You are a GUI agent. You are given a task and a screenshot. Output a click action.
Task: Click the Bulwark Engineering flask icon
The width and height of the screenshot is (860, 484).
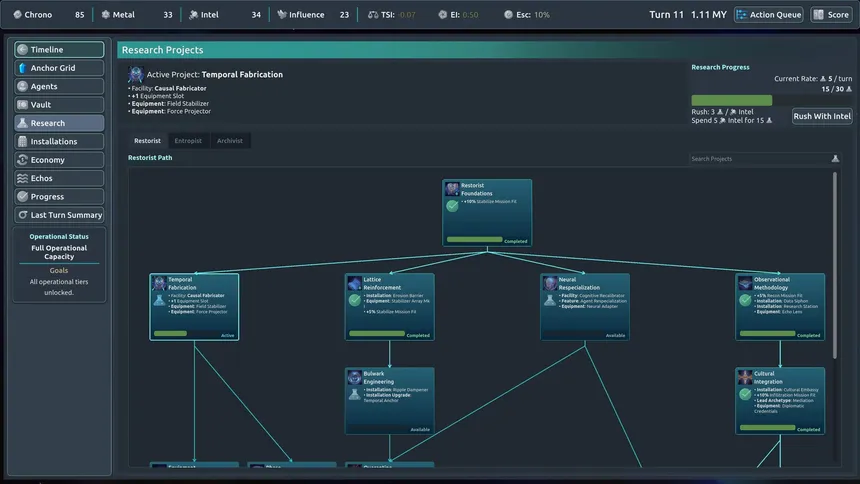(x=354, y=394)
